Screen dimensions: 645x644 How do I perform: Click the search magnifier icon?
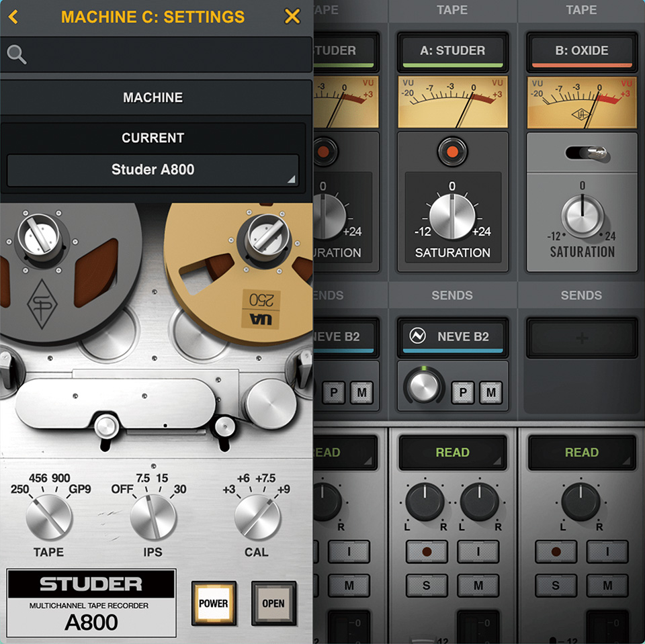16,54
